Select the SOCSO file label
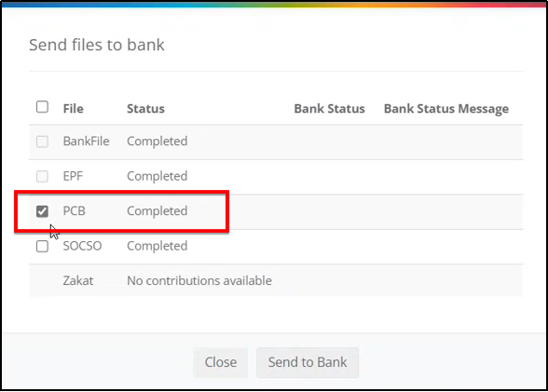This screenshot has width=548, height=392. coord(82,246)
